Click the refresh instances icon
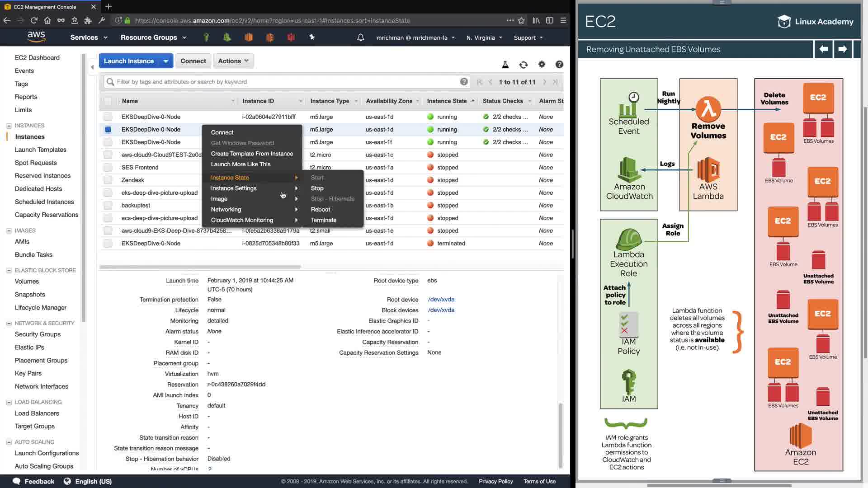The image size is (868, 488). pos(523,65)
